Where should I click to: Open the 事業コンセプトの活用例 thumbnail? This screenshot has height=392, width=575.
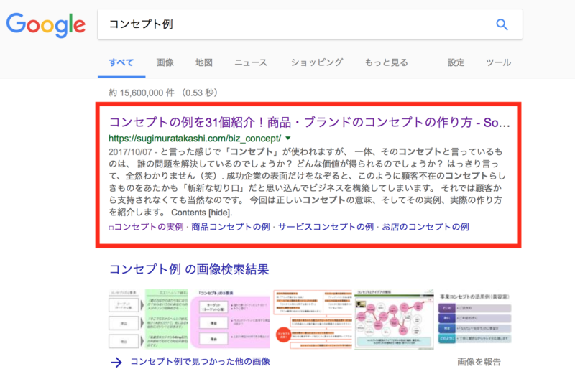click(475, 319)
